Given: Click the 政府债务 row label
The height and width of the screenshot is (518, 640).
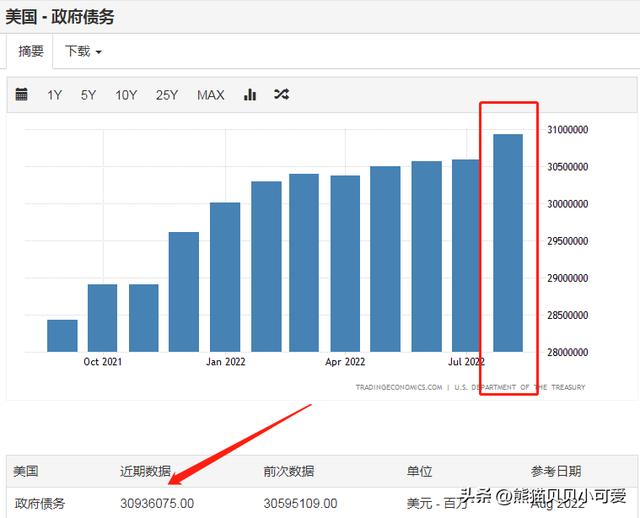Looking at the screenshot, I should pyautogui.click(x=40, y=503).
